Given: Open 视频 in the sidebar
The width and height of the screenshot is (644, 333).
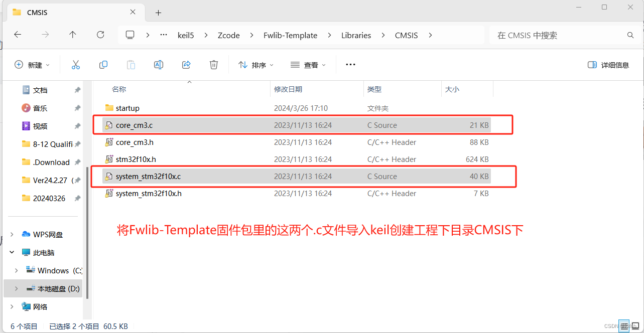Looking at the screenshot, I should (40, 126).
